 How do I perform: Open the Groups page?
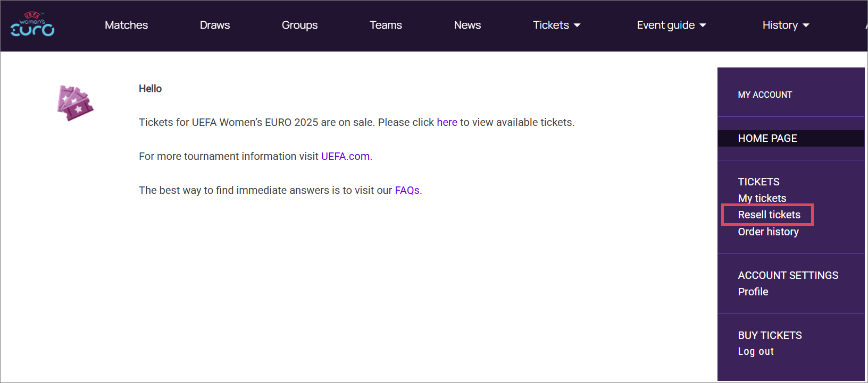(299, 25)
